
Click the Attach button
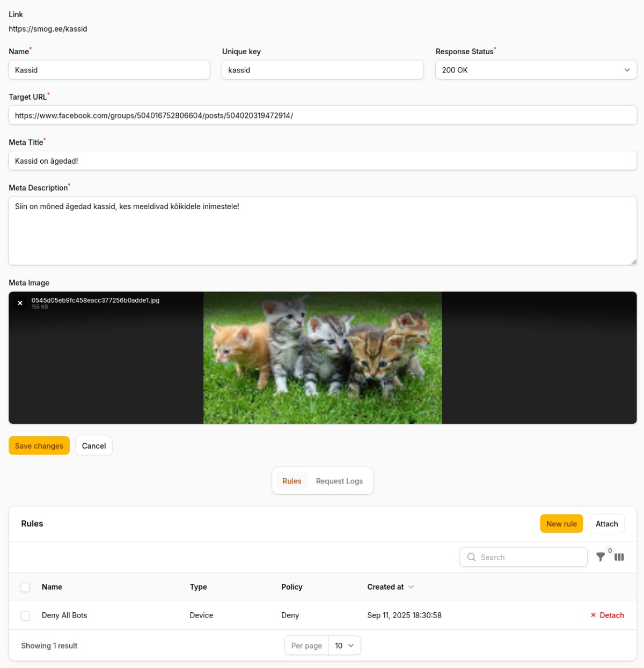606,524
